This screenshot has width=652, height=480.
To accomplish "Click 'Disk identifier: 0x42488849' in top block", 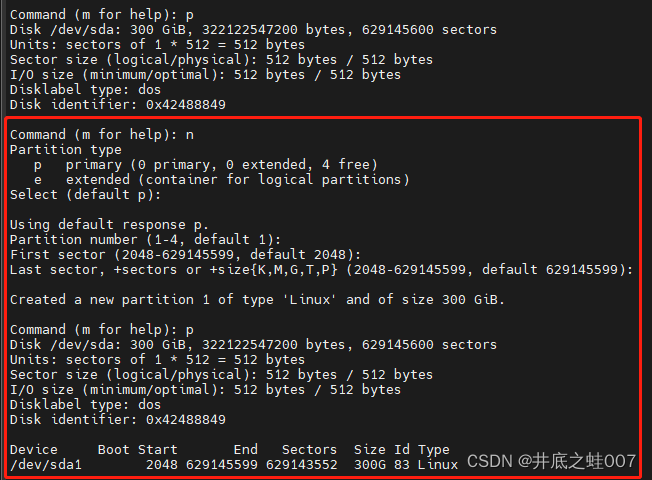I will [118, 105].
